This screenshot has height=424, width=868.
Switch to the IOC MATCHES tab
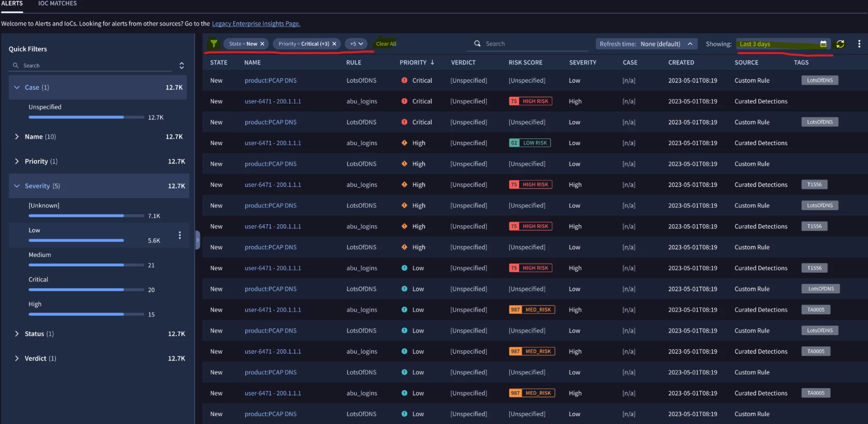coord(57,4)
